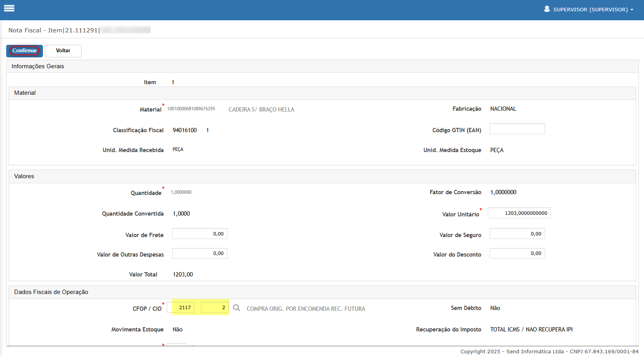Click the supervisor user profile icon
Image resolution: width=644 pixels, height=356 pixels.
point(547,9)
